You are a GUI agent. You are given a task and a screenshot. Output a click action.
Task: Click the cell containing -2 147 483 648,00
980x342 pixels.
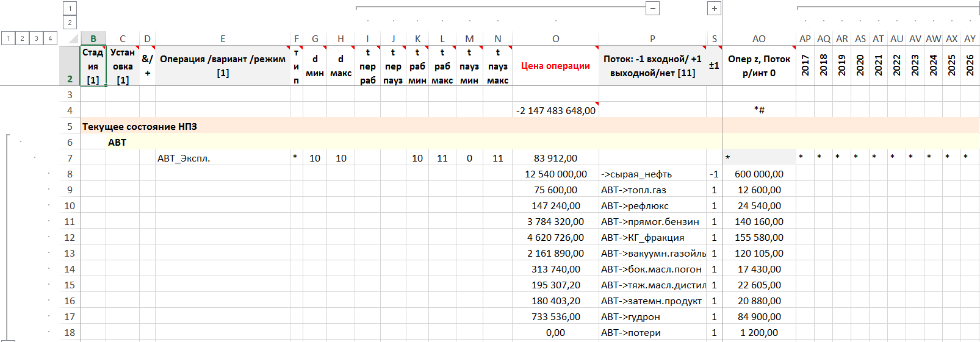click(555, 110)
